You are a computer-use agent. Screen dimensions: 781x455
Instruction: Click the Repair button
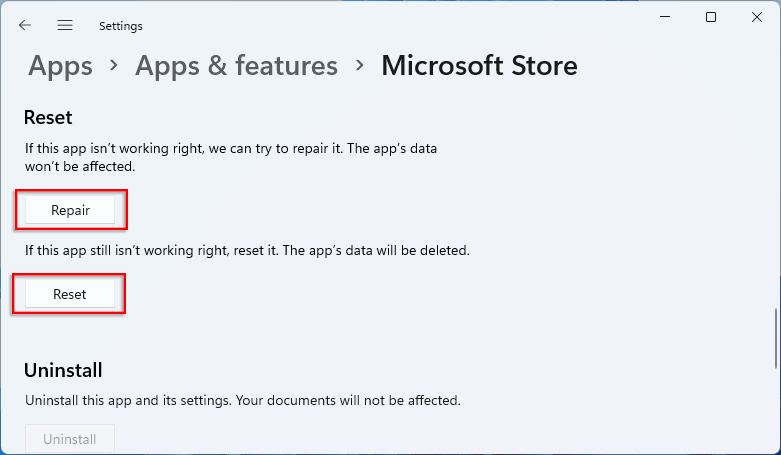pos(70,210)
